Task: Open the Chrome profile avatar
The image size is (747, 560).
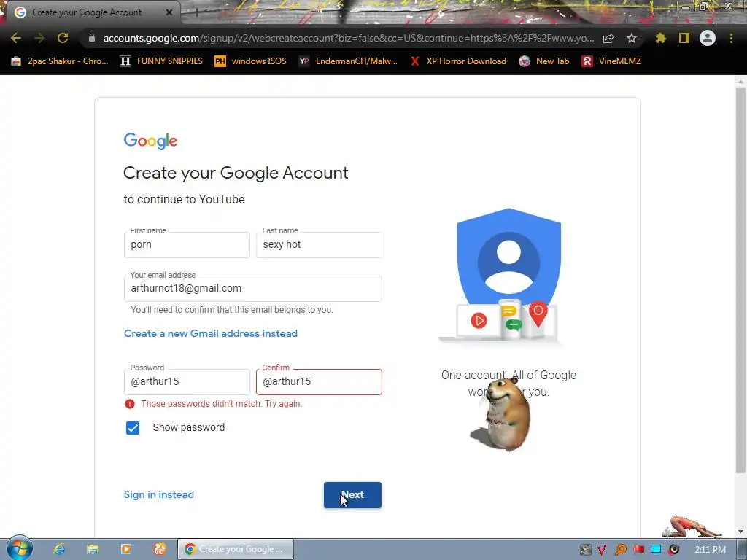Action: point(708,38)
